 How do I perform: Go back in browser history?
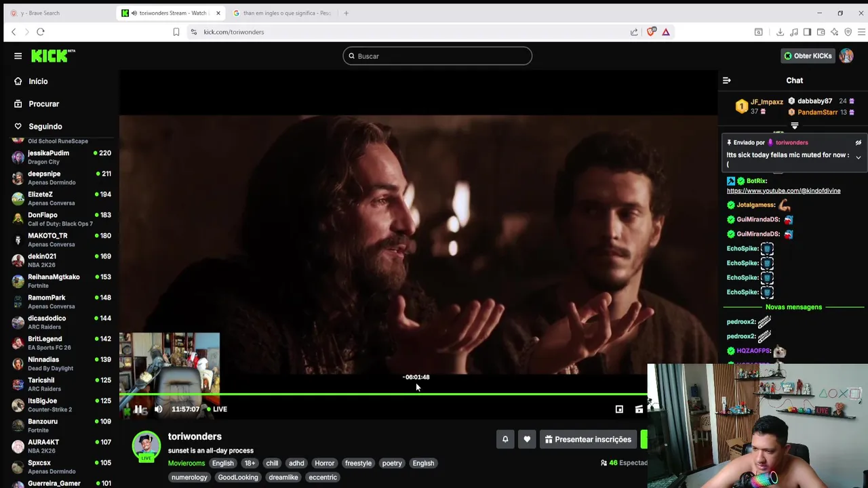tap(13, 32)
